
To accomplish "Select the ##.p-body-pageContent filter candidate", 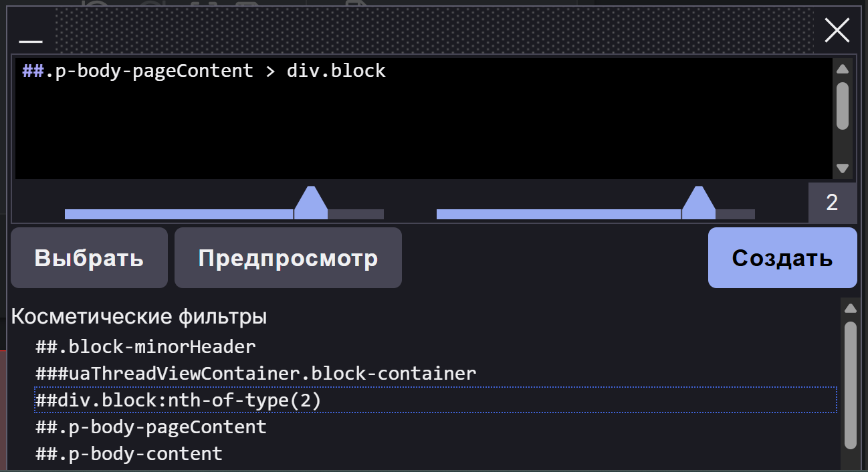I will (151, 427).
